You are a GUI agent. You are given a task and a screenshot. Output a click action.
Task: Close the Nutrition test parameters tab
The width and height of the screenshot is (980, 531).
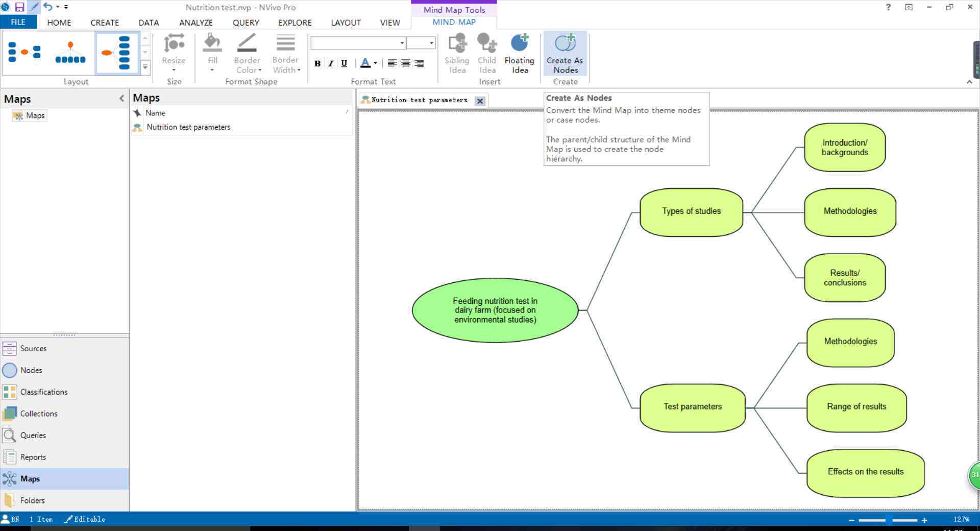tap(480, 101)
